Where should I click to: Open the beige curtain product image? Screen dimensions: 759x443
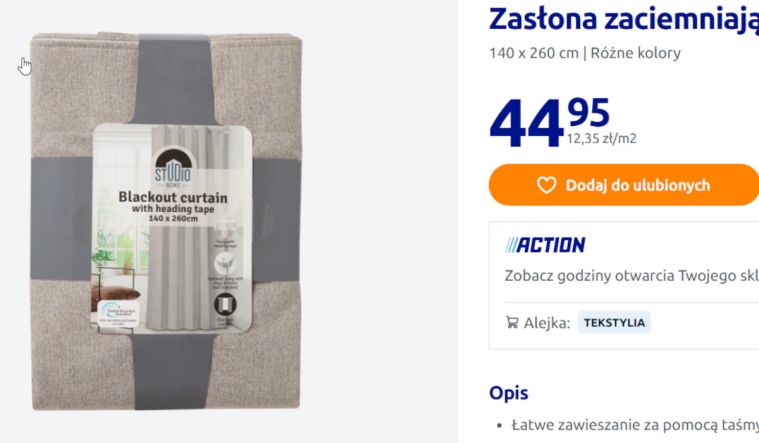click(x=166, y=221)
